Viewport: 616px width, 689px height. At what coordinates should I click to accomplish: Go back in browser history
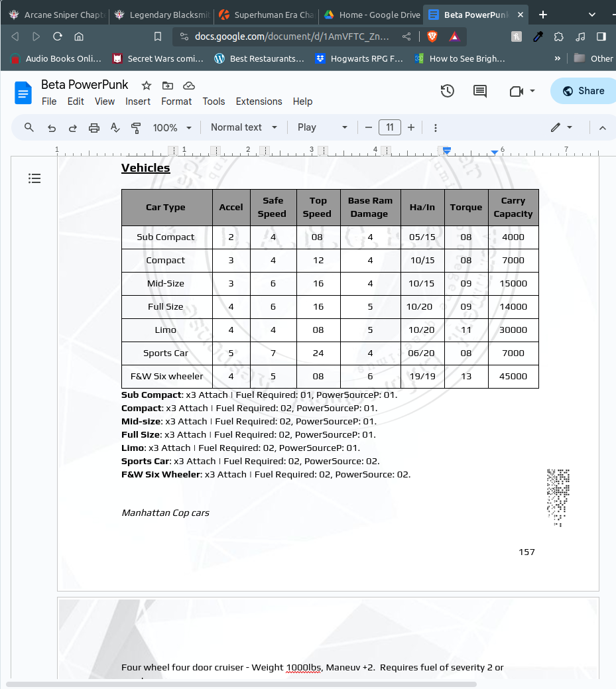pyautogui.click(x=15, y=36)
